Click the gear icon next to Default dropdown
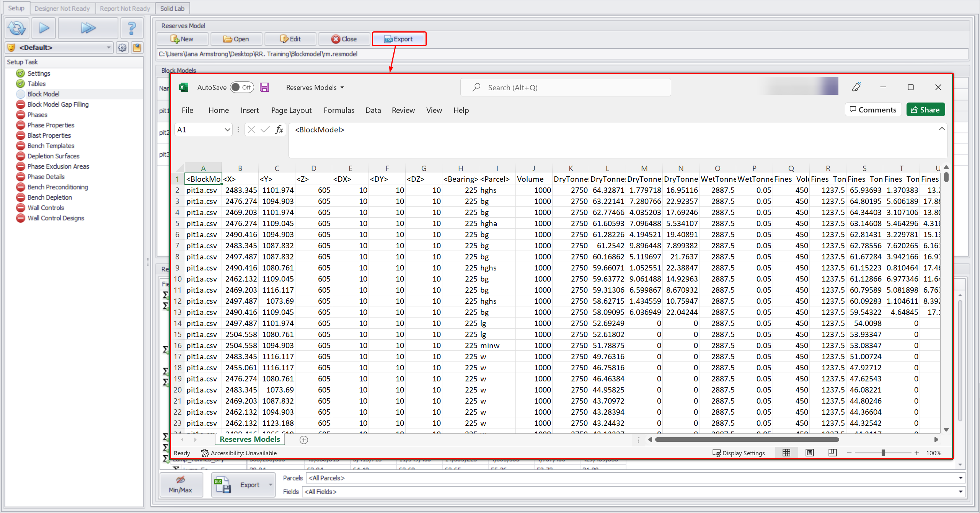980x513 pixels. click(122, 48)
